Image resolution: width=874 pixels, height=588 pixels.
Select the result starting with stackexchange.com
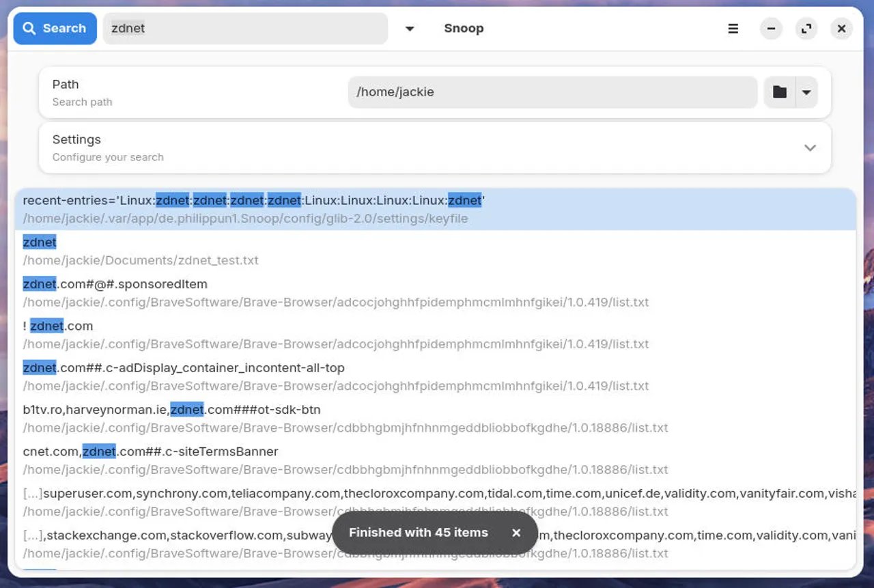[x=435, y=544]
